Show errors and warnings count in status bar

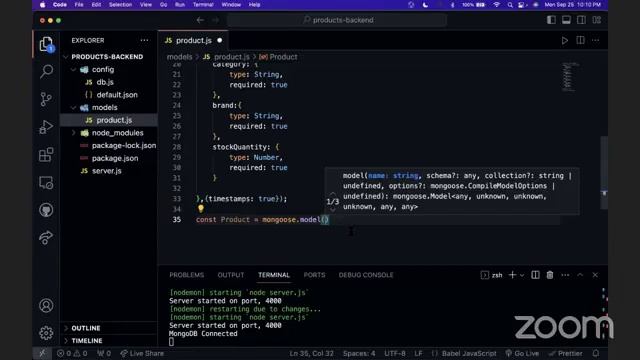point(72,353)
